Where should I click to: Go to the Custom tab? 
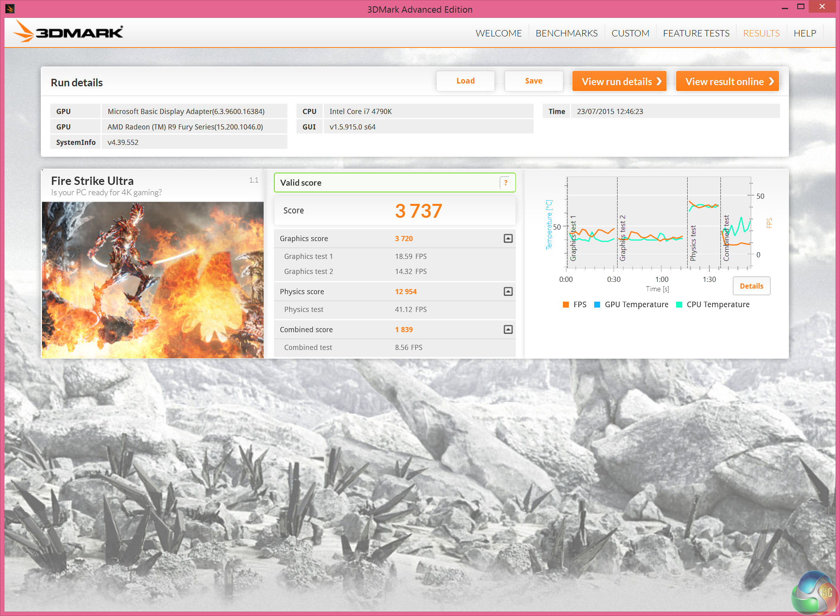pyautogui.click(x=630, y=33)
